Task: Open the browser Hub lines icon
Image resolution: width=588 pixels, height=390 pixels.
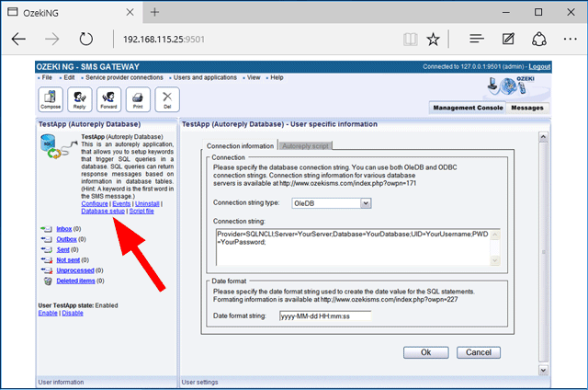Action: tap(477, 39)
